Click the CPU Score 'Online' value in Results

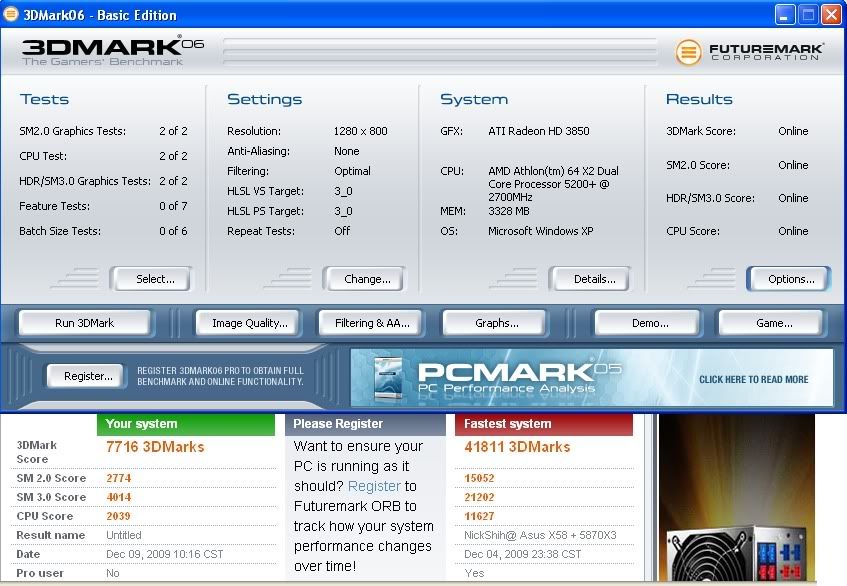pyautogui.click(x=793, y=231)
